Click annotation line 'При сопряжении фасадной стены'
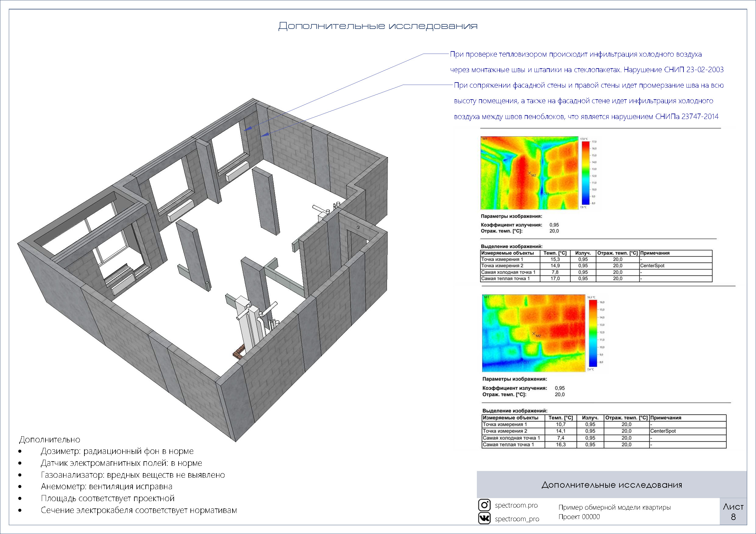The image size is (756, 534). point(589,86)
